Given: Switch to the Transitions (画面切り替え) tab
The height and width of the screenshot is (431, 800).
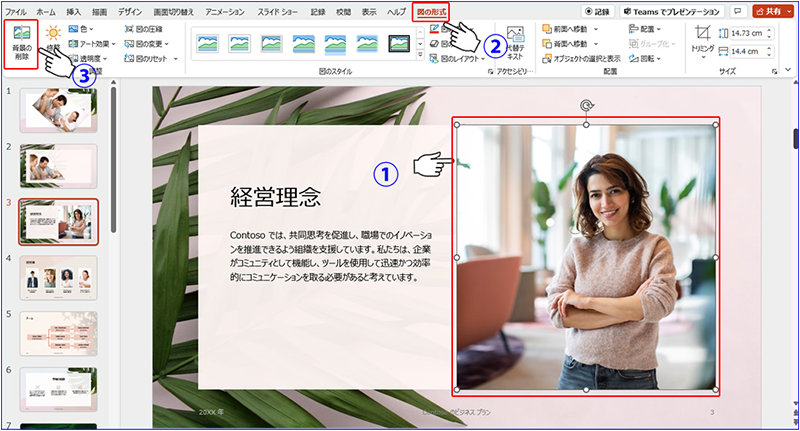Looking at the screenshot, I should point(174,11).
